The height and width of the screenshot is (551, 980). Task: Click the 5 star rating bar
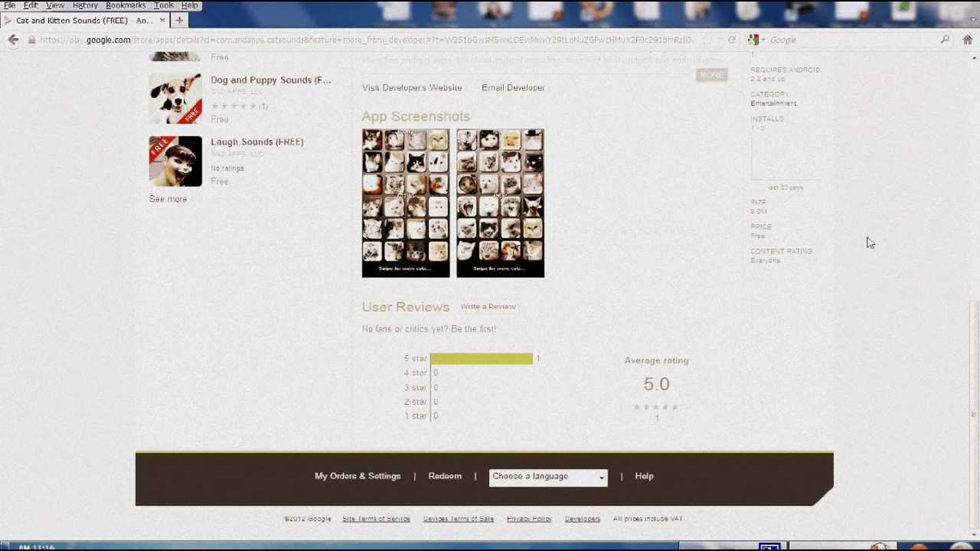[482, 358]
